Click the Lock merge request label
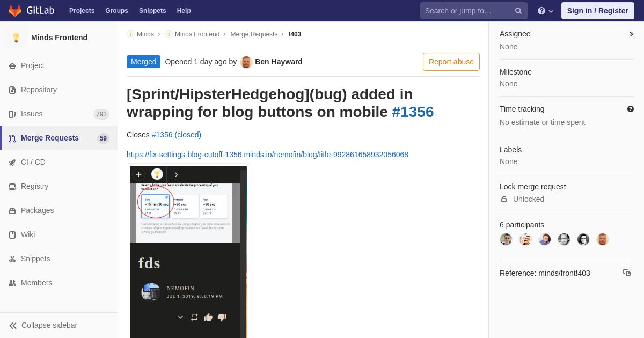 coord(533,187)
